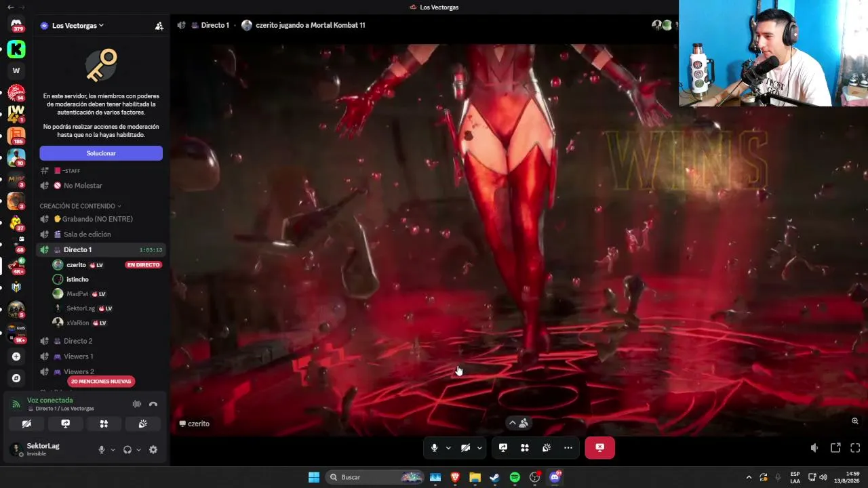Click the EN DIRECTO badge next to czerito
Screen dimensions: 868x488
[x=143, y=265]
